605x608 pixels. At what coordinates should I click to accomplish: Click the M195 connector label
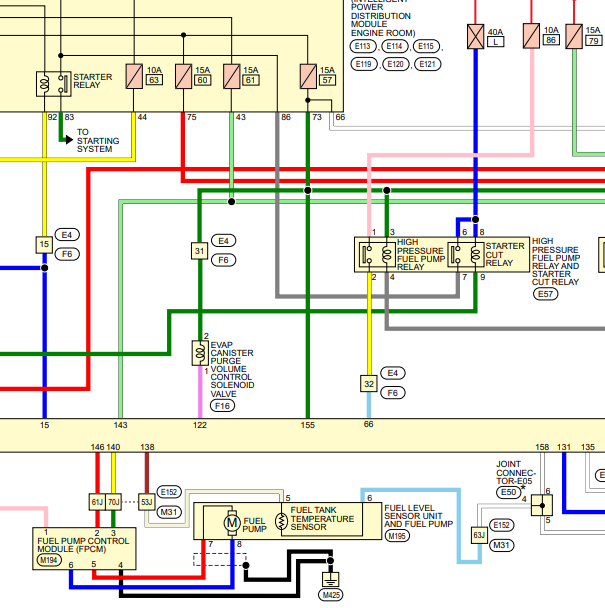[x=397, y=535]
